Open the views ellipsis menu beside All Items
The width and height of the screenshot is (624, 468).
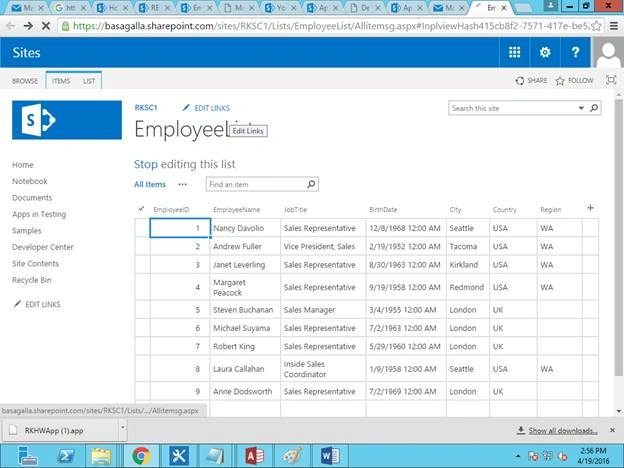point(182,184)
